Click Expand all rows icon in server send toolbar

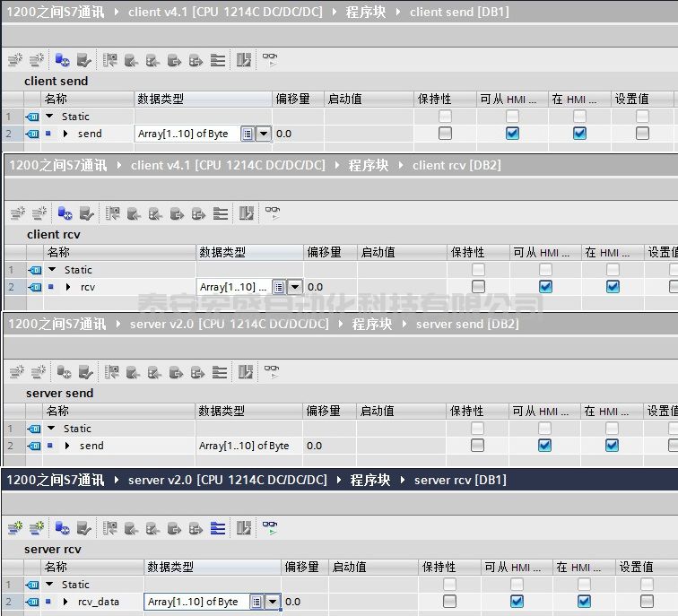click(x=220, y=372)
